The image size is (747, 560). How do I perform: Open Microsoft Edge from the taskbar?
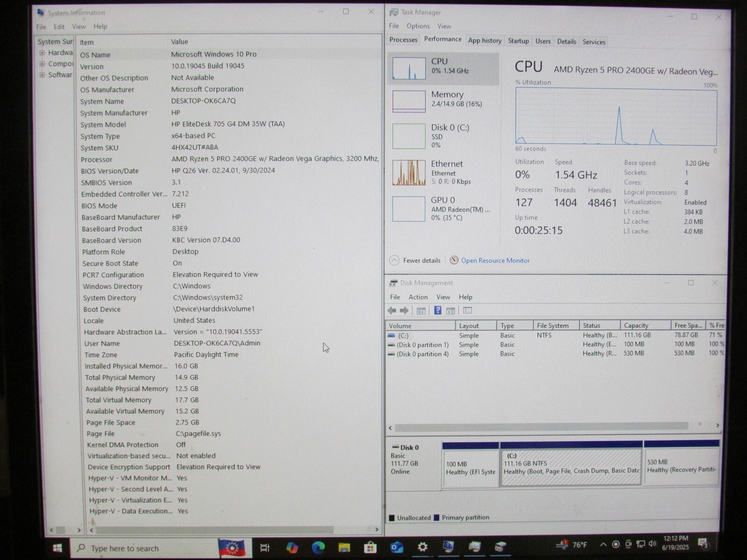click(318, 548)
